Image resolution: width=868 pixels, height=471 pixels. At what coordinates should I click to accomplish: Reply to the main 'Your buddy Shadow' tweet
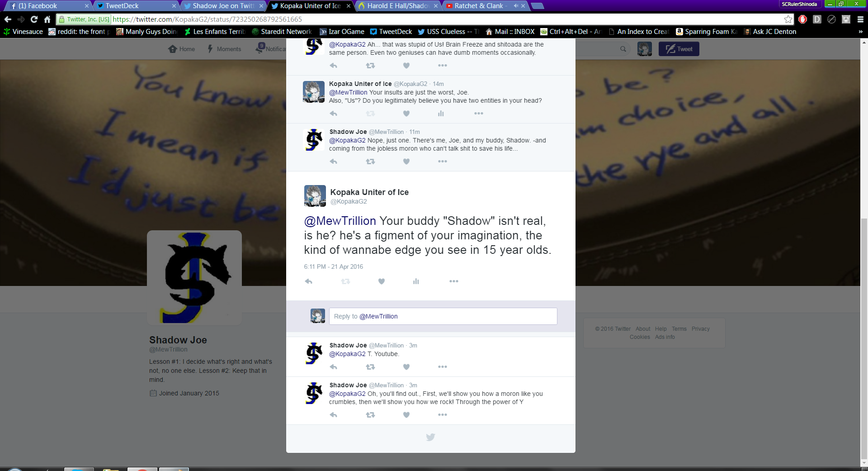309,281
